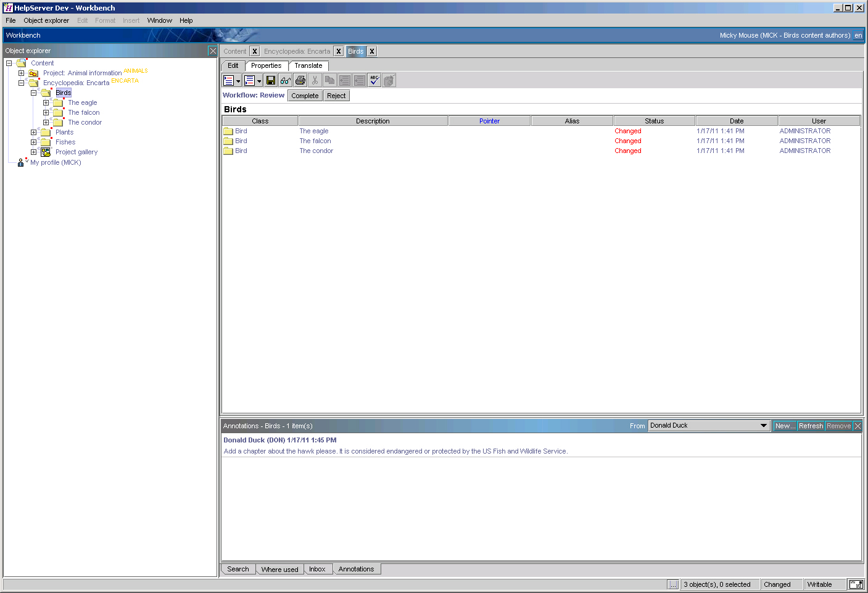Sort by the Status column header
Screen dimensions: 868x593
click(655, 121)
